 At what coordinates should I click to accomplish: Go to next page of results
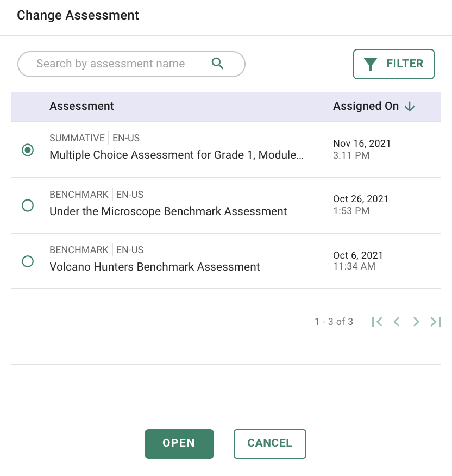(416, 322)
